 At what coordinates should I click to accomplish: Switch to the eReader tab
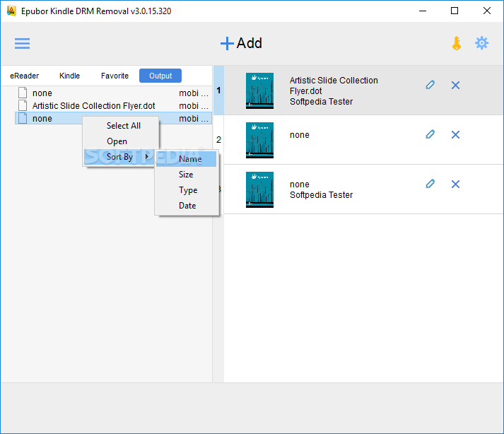pyautogui.click(x=25, y=76)
